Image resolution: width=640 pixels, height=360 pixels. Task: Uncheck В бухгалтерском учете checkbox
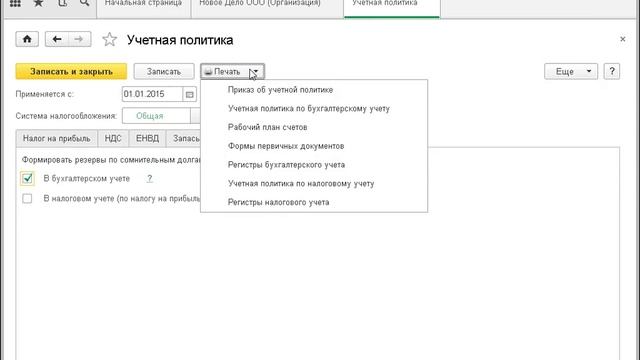click(27, 178)
